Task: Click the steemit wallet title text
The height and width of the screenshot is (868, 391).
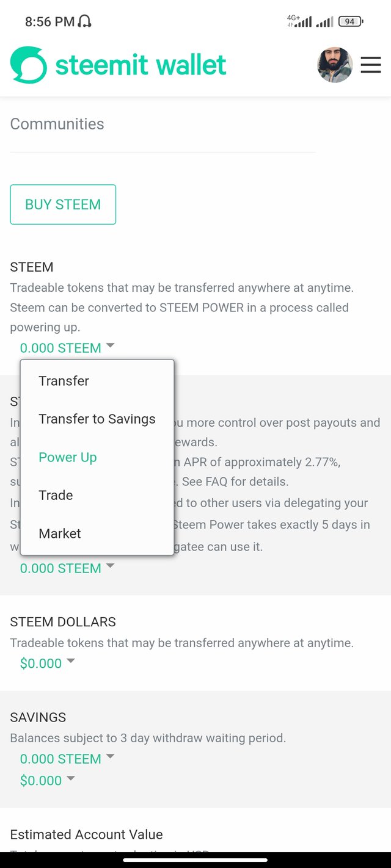Action: tap(141, 65)
